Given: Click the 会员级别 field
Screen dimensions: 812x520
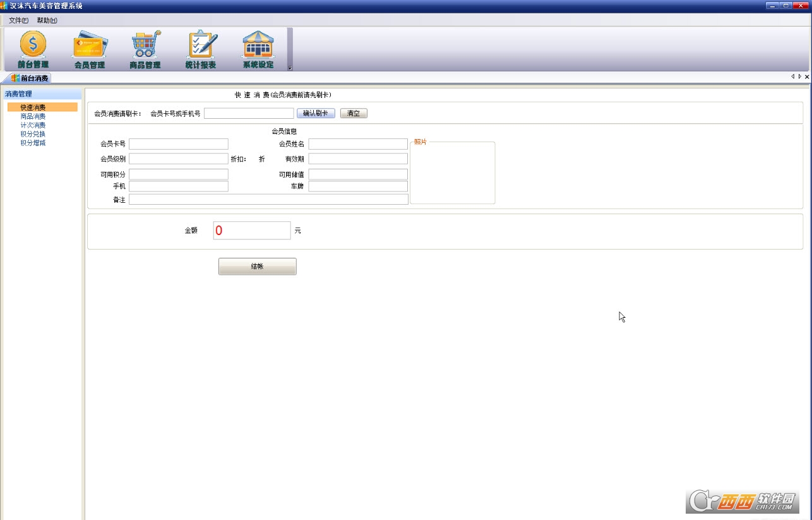Looking at the screenshot, I should pyautogui.click(x=179, y=159).
